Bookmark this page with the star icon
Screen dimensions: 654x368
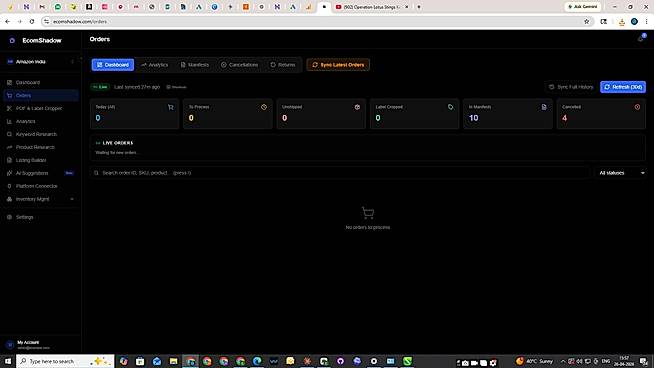[586, 21]
